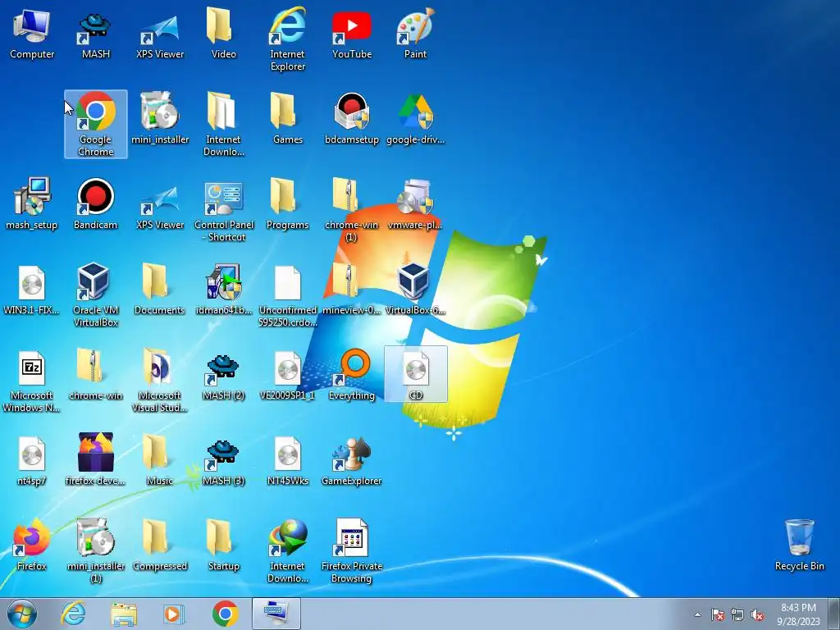The image size is (840, 630).
Task: Select the Internet Download Manager globe shortcut
Action: 287,551
